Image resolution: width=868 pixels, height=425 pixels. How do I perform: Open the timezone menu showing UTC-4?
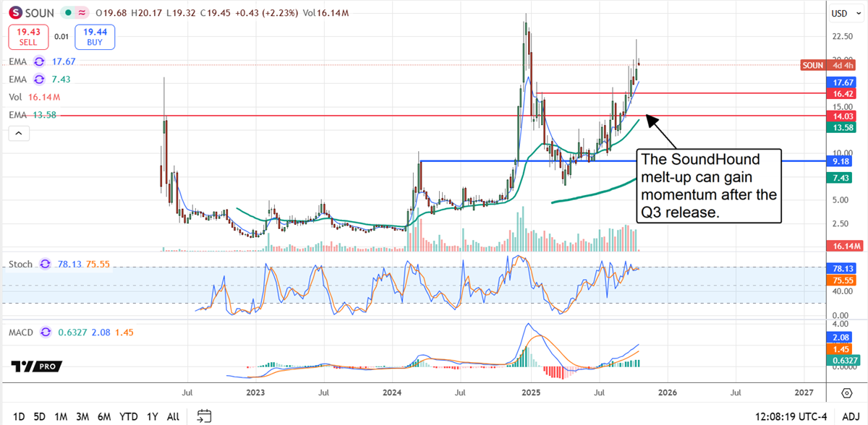point(788,416)
